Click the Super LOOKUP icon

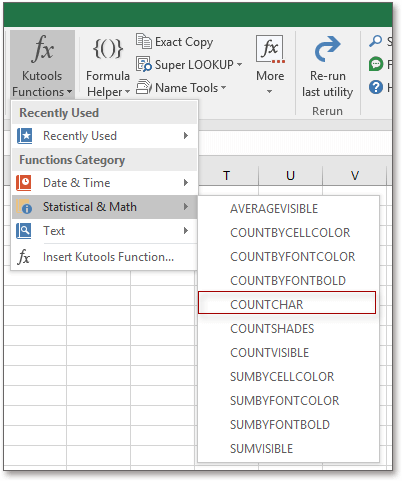coord(144,64)
